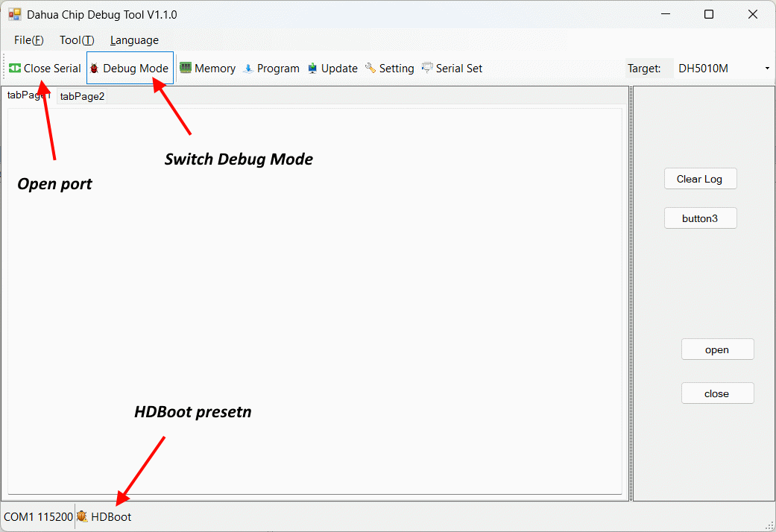Toggle Debug Mode with the bug icon
Image resolution: width=776 pixels, height=532 pixels.
tap(95, 69)
